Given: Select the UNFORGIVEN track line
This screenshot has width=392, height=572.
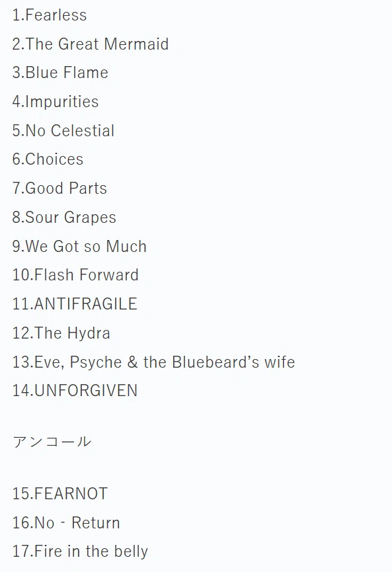Looking at the screenshot, I should pos(75,391).
